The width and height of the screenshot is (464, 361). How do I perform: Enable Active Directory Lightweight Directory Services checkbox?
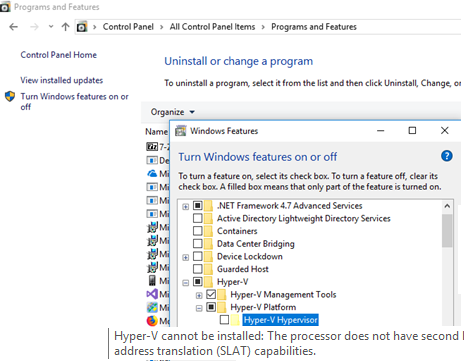[198, 218]
